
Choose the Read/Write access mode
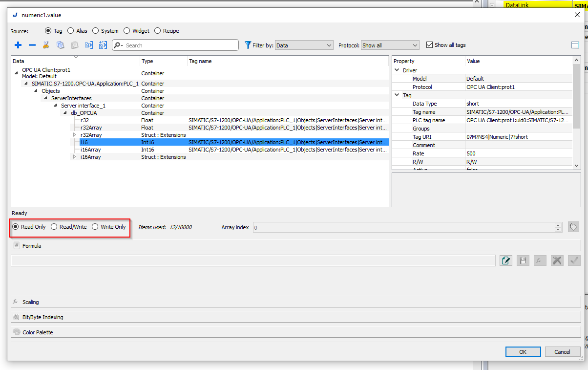point(54,227)
